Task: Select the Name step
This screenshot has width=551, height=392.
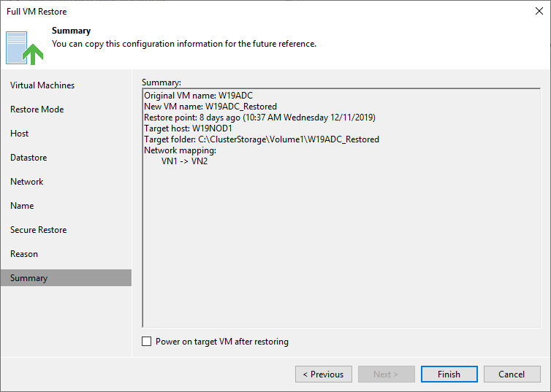Action: click(x=22, y=206)
